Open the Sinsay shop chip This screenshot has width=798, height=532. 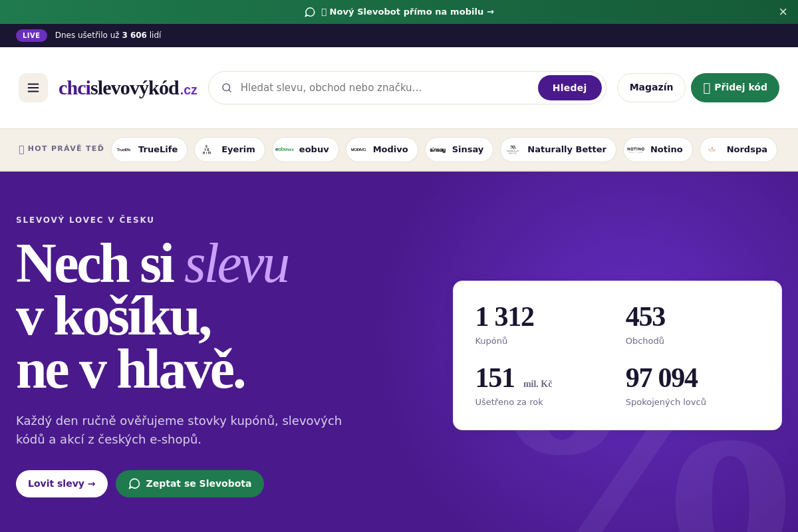point(459,150)
